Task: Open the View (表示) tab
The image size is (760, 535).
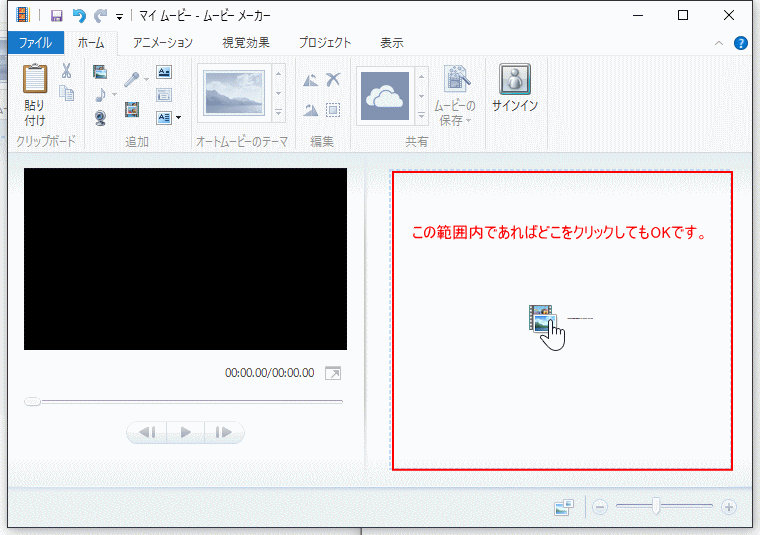Action: pyautogui.click(x=392, y=43)
